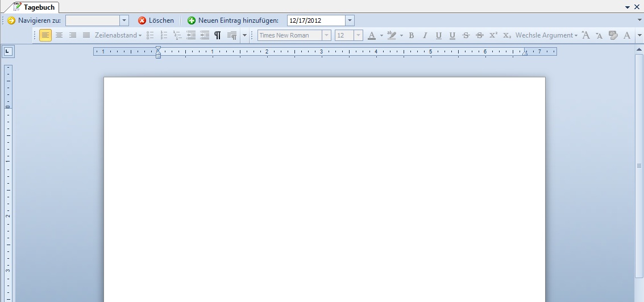
Task: Select the Tagebuch tab
Action: tap(35, 7)
